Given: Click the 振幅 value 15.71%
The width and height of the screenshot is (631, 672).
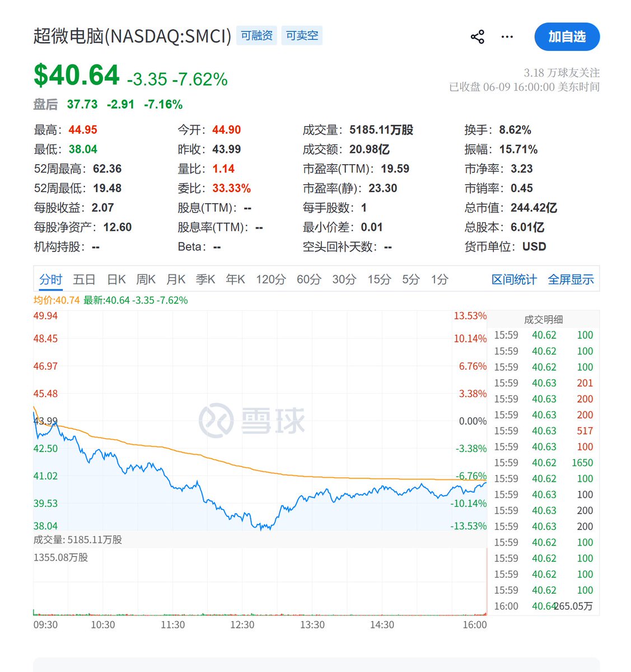Looking at the screenshot, I should click(x=518, y=150).
